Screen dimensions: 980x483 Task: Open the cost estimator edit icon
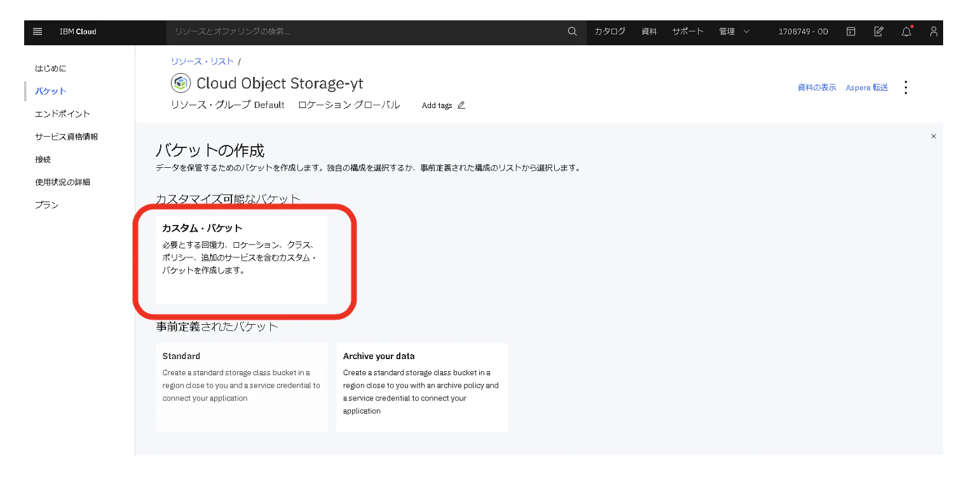[x=878, y=32]
